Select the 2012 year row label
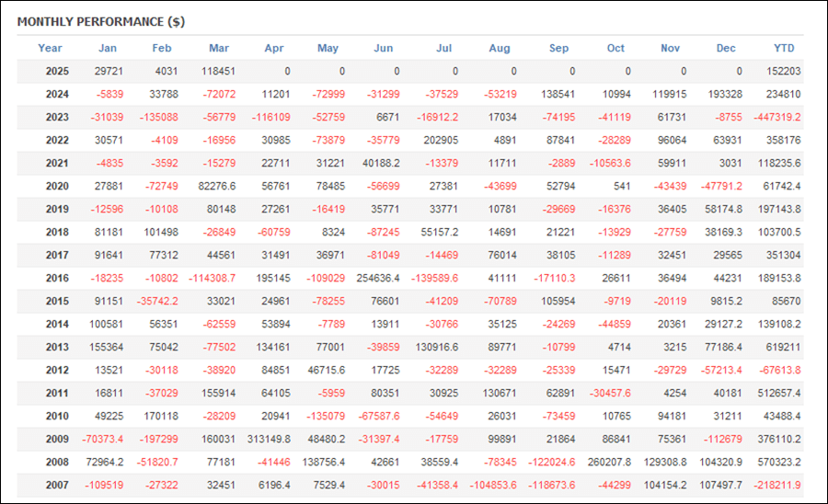828x504 pixels. click(x=57, y=370)
